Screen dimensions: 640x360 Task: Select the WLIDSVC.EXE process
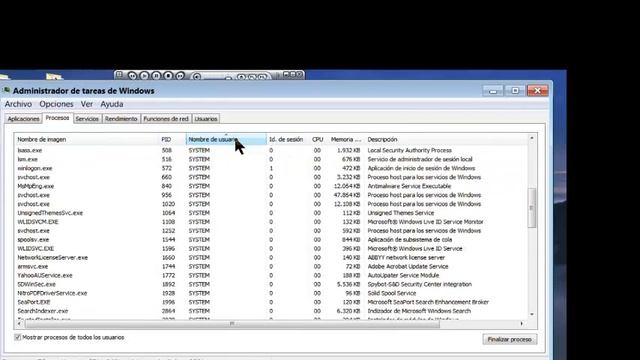coord(271,249)
